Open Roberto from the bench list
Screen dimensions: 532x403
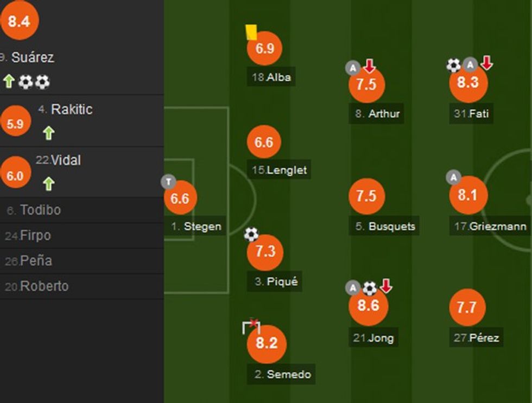44,286
